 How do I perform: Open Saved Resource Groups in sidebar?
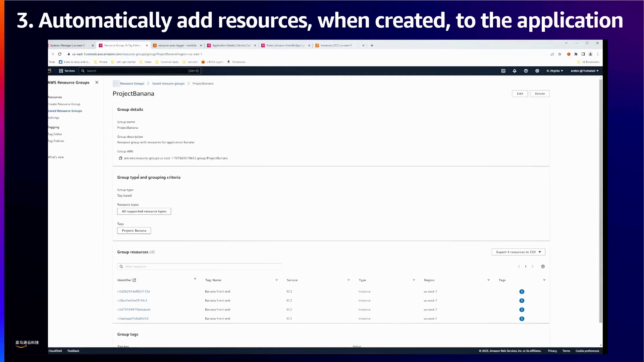pos(65,111)
